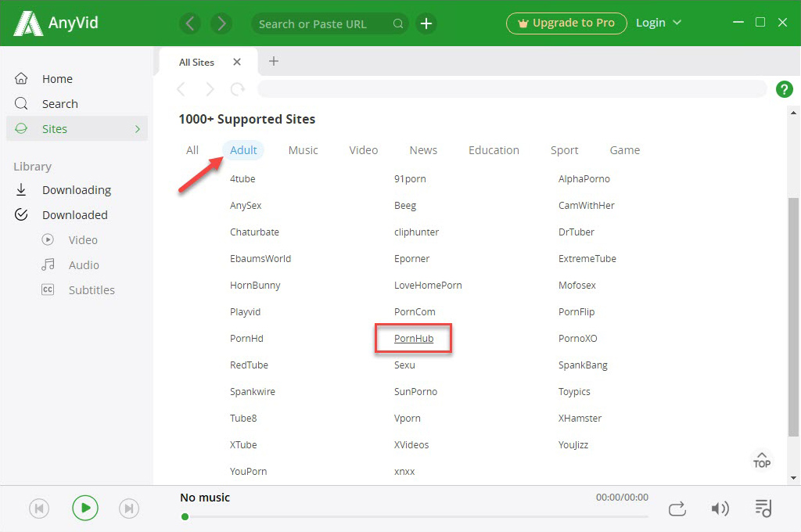This screenshot has width=801, height=532.
Task: Open the Playvid site link
Action: [x=245, y=311]
